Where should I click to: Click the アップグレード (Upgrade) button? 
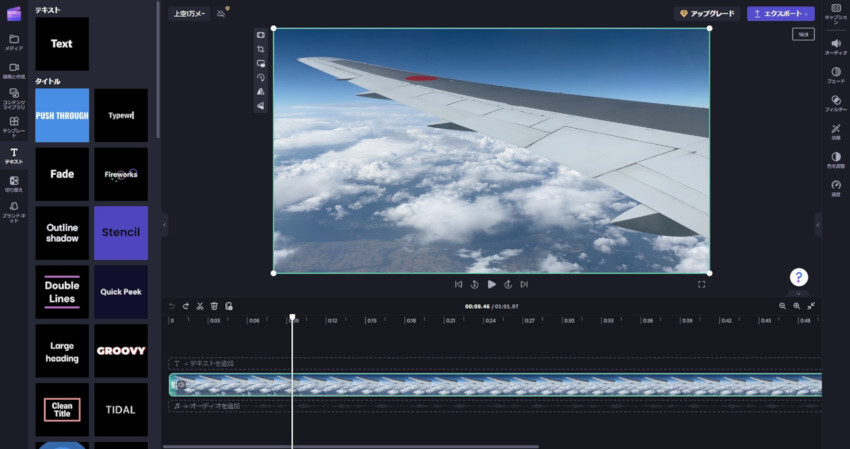(x=707, y=14)
